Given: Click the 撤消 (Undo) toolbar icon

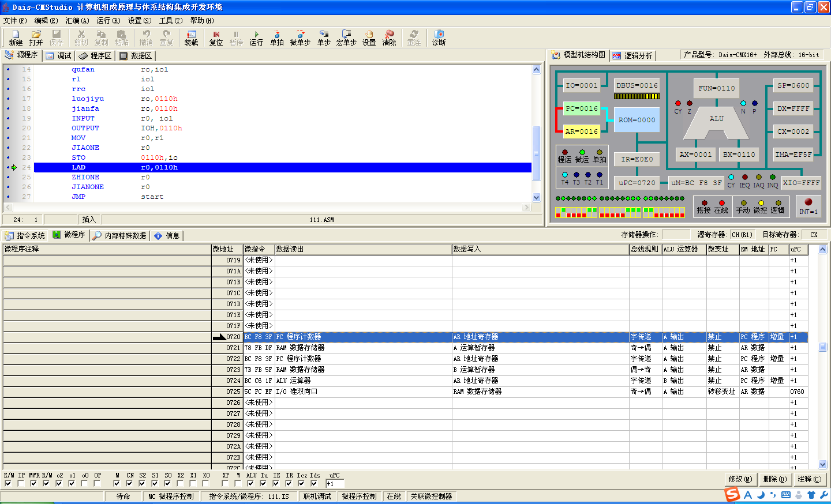Looking at the screenshot, I should coord(146,38).
